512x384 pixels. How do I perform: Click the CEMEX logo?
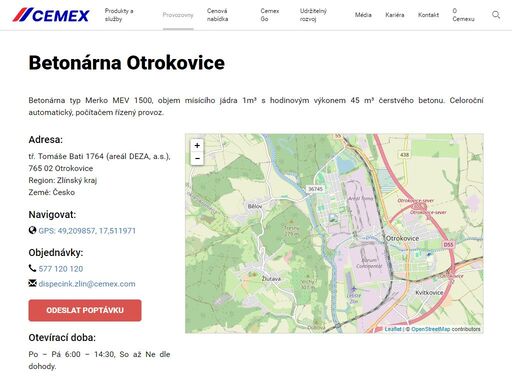51,15
